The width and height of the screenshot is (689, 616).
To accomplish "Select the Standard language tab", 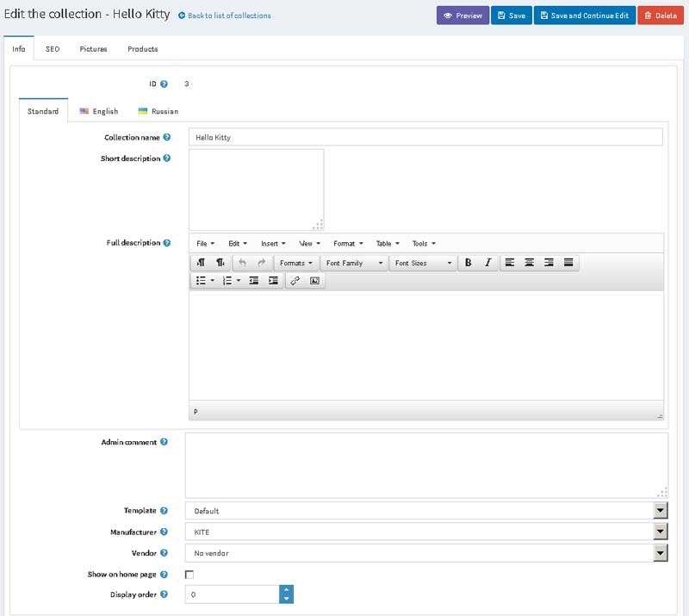I will point(43,111).
